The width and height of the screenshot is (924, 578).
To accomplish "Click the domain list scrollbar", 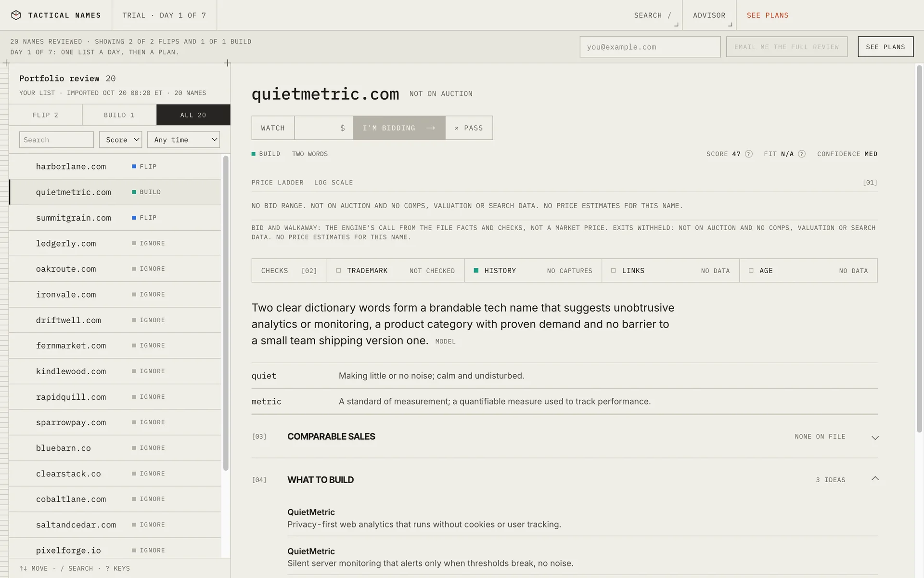I will click(x=226, y=313).
